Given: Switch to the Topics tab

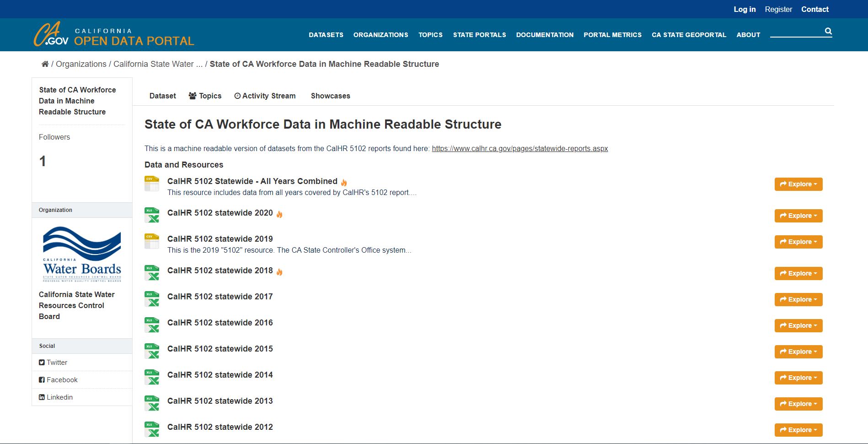Looking at the screenshot, I should point(205,96).
